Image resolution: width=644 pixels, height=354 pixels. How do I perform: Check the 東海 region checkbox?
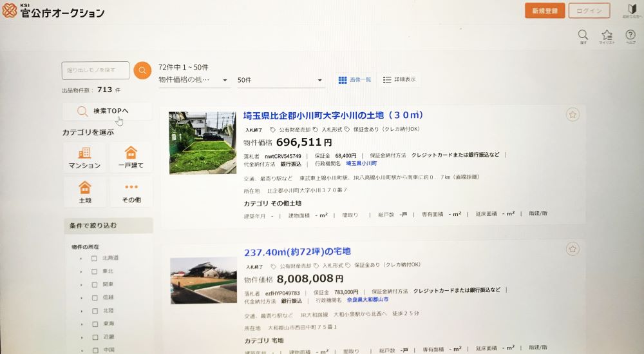click(x=95, y=324)
